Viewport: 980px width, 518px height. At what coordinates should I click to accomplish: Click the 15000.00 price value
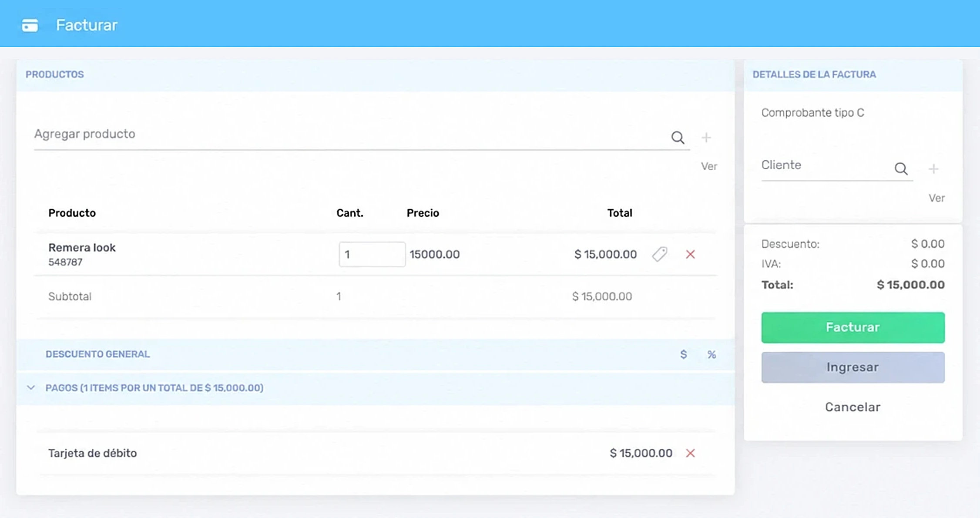(x=434, y=254)
